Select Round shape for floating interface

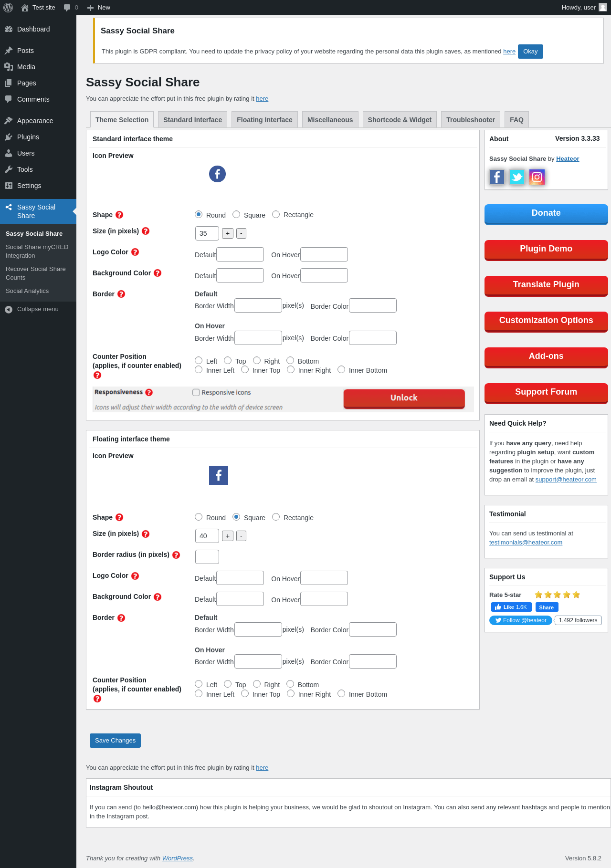(x=199, y=517)
